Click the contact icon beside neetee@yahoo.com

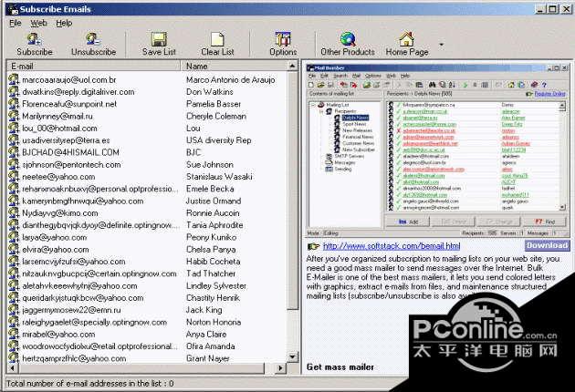[x=14, y=177]
